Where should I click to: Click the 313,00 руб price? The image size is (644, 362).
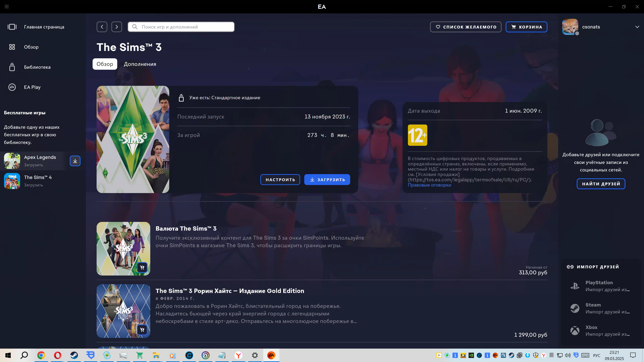(x=533, y=273)
